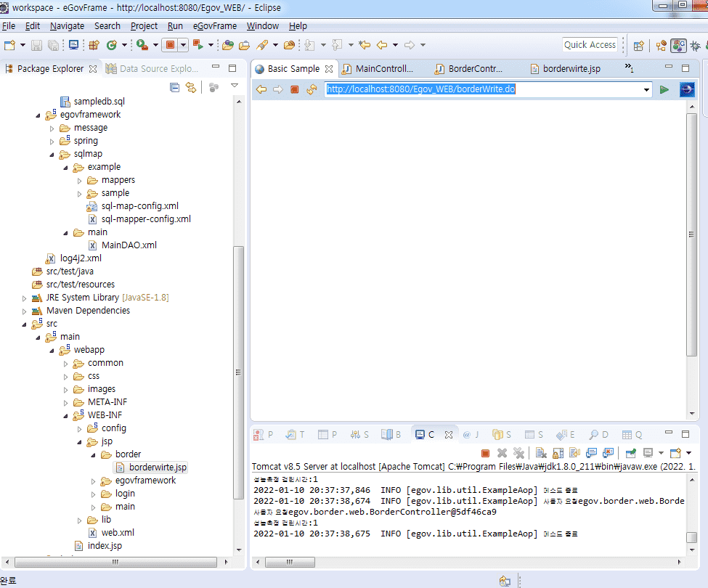Refresh the internal browser page
Viewport: 708px width, 588px height.
coord(312,90)
